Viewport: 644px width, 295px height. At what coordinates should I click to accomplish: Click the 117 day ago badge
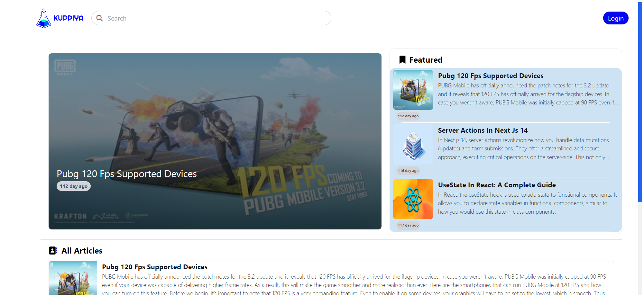408,225
